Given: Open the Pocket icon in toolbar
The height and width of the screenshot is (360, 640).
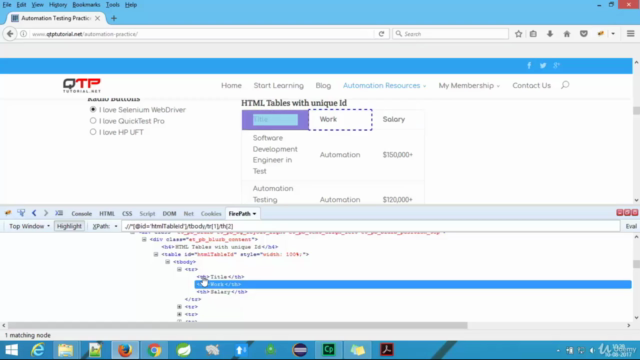Looking at the screenshot, I should coord(584,34).
